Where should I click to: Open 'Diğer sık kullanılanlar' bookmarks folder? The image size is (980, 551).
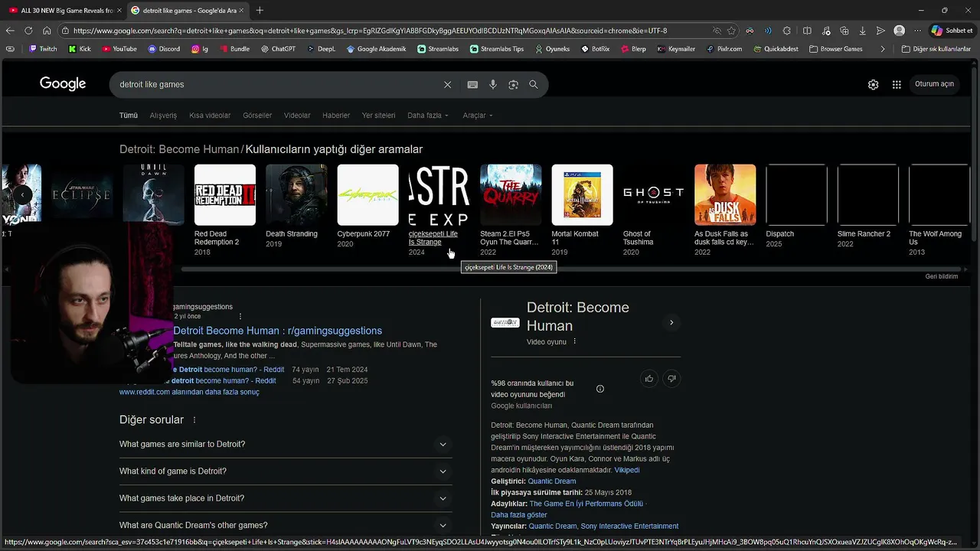pos(936,49)
